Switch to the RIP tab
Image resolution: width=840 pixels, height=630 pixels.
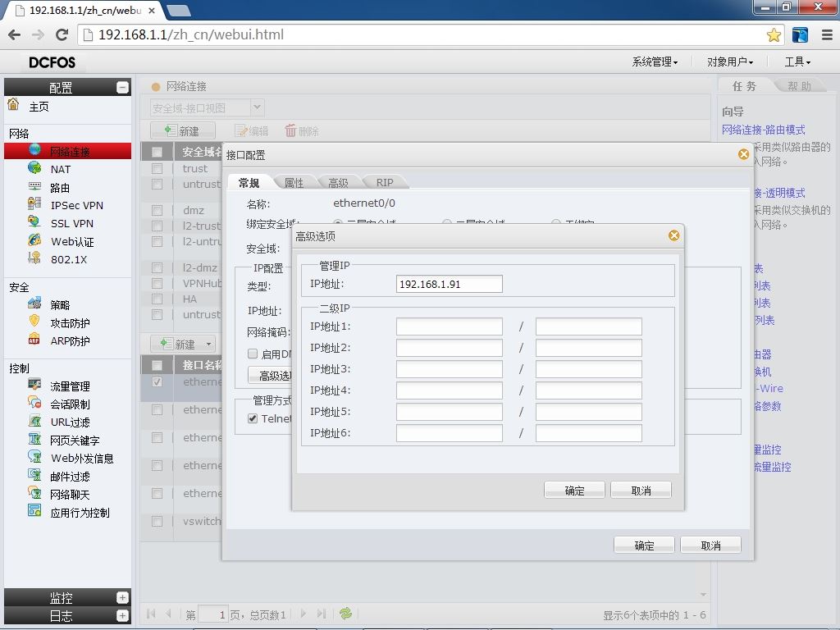tap(385, 183)
